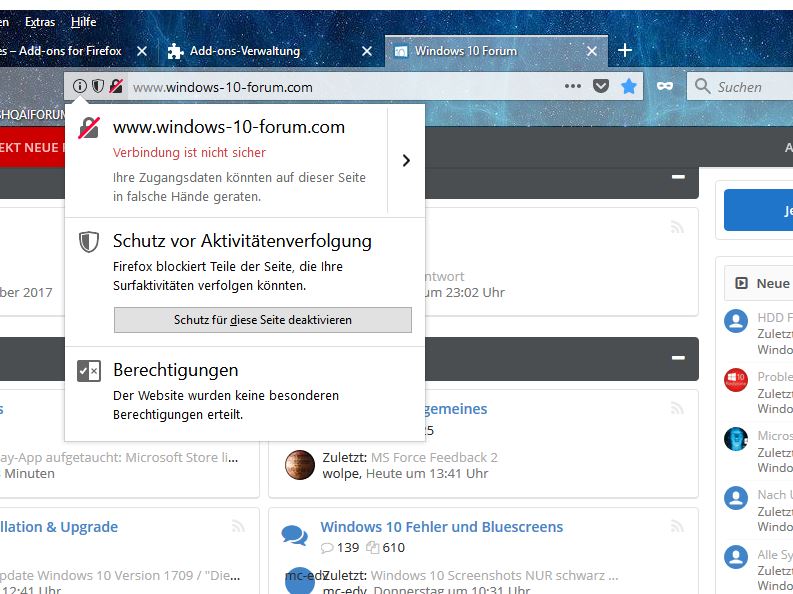Click the wolpe username link
The width and height of the screenshot is (793, 594).
click(341, 474)
